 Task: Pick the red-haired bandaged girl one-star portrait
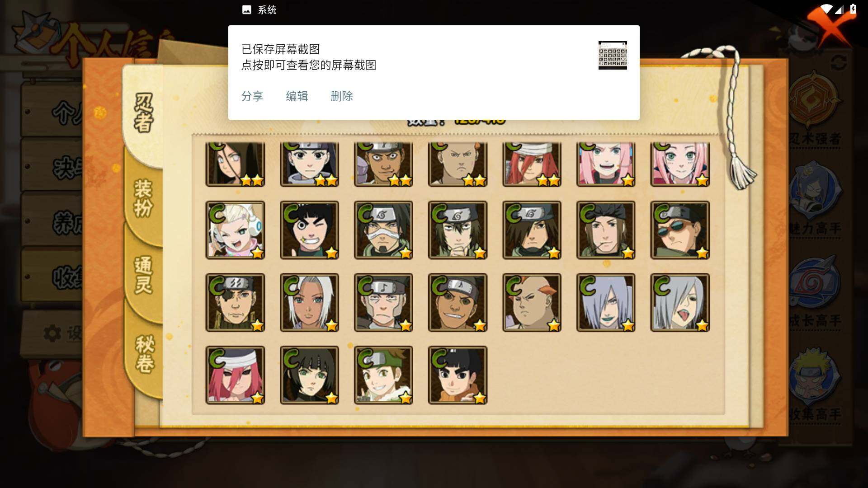coord(235,375)
